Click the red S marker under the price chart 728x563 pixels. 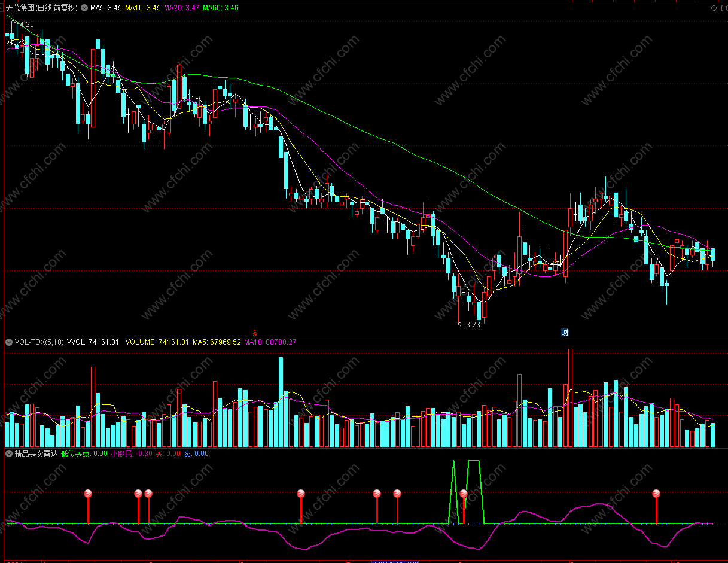point(255,332)
